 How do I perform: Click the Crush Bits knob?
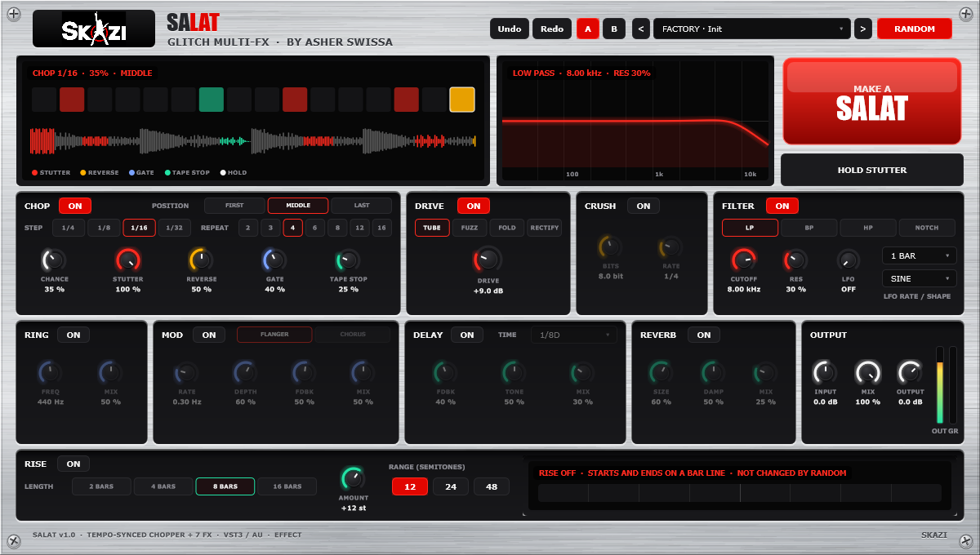click(610, 246)
